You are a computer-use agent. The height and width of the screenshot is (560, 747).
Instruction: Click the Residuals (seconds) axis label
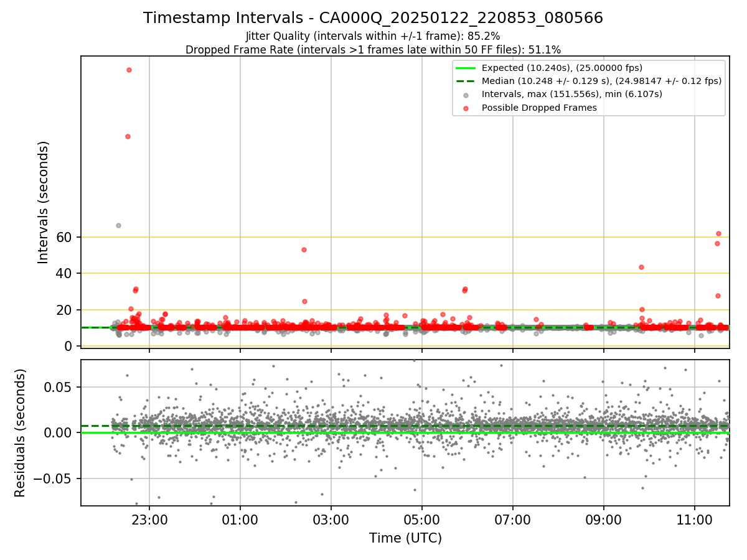point(21,432)
